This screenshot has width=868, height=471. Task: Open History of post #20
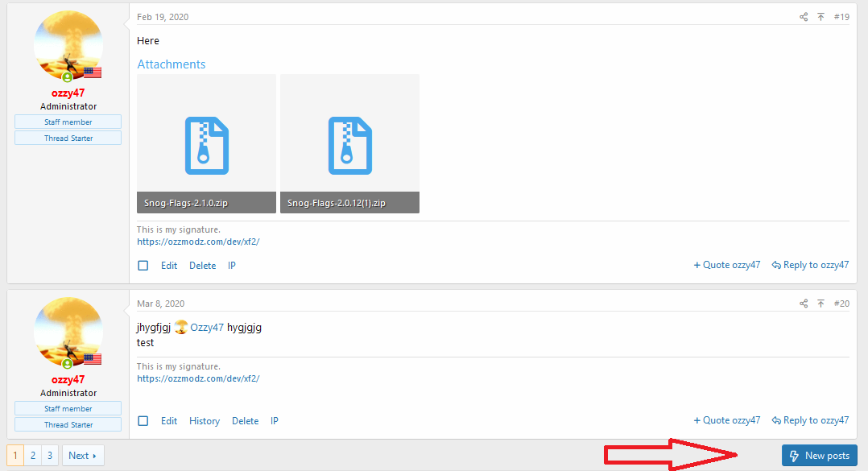205,421
